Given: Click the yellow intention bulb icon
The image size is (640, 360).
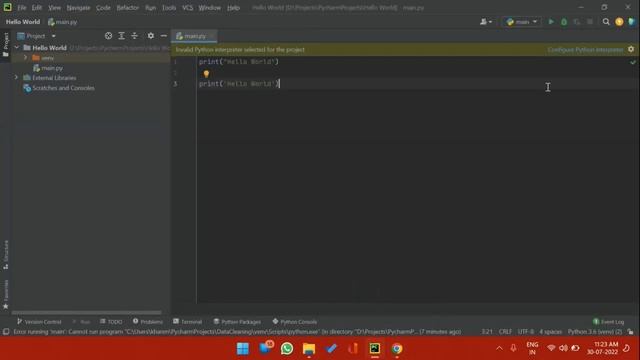Looking at the screenshot, I should [x=206, y=74].
